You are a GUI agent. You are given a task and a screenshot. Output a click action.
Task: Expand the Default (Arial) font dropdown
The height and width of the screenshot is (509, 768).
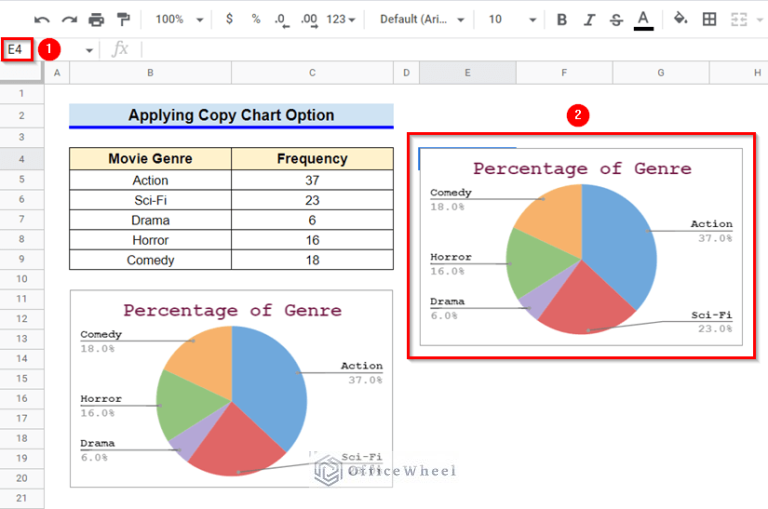[x=422, y=19]
